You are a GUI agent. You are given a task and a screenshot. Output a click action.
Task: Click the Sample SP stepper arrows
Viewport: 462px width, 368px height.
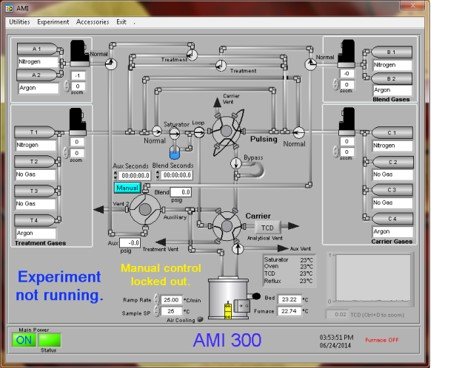(x=156, y=312)
